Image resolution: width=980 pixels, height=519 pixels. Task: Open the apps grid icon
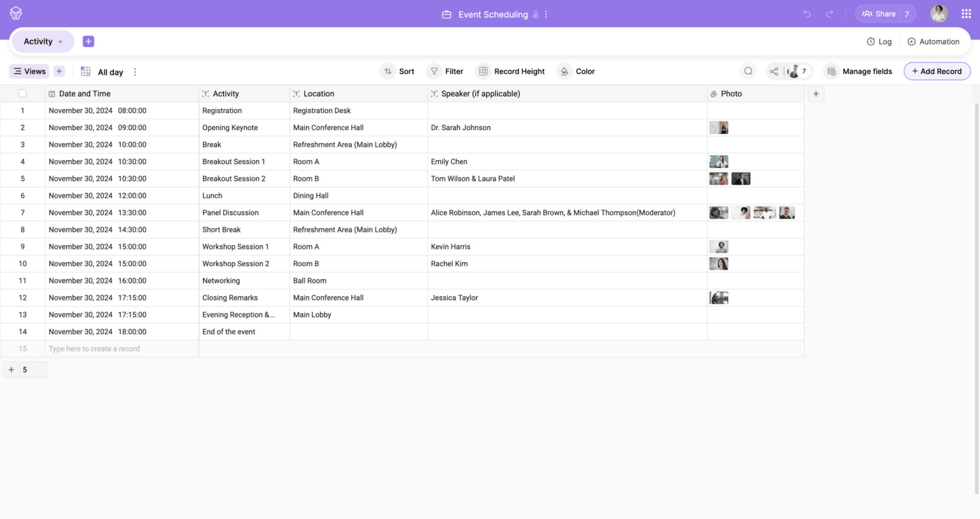click(966, 14)
